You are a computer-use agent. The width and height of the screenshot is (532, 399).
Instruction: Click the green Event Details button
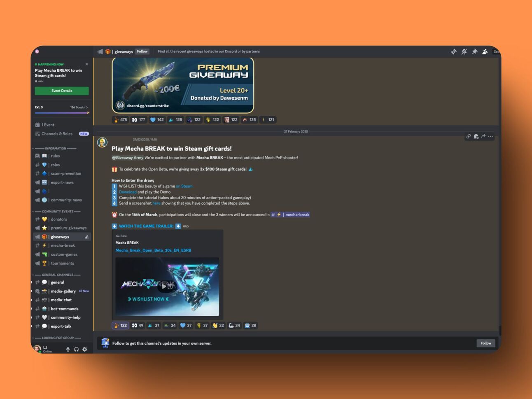(62, 91)
